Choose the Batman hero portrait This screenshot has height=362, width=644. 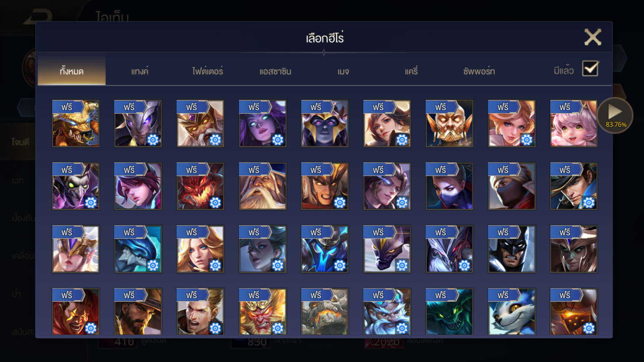(x=512, y=249)
